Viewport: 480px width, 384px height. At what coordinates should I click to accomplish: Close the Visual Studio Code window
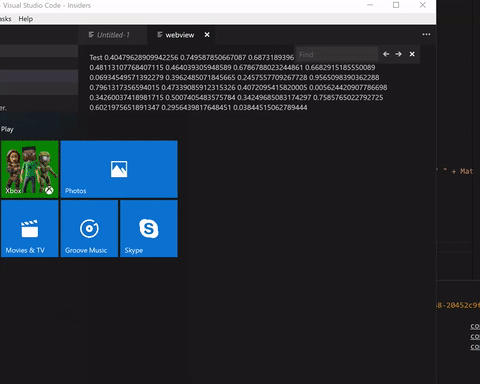pyautogui.click(x=423, y=5)
